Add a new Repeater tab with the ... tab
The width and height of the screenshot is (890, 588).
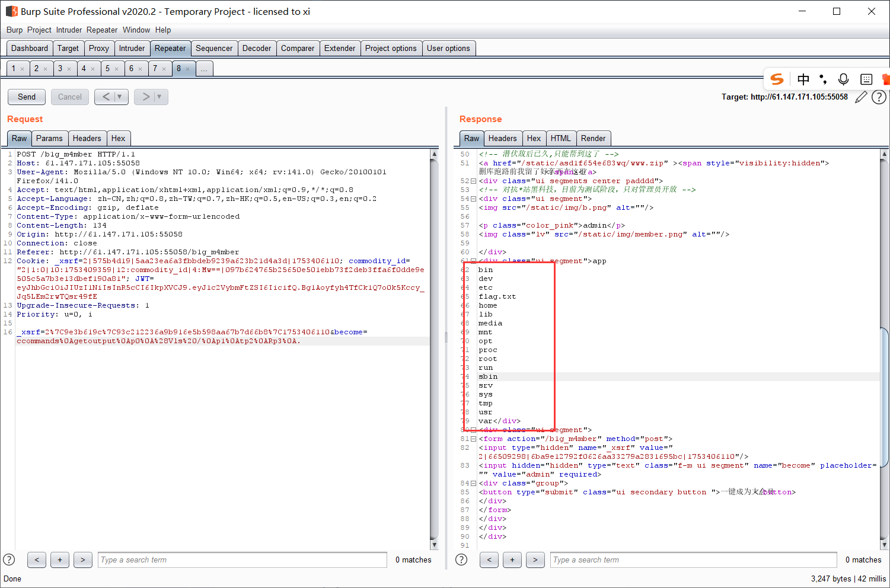click(204, 69)
